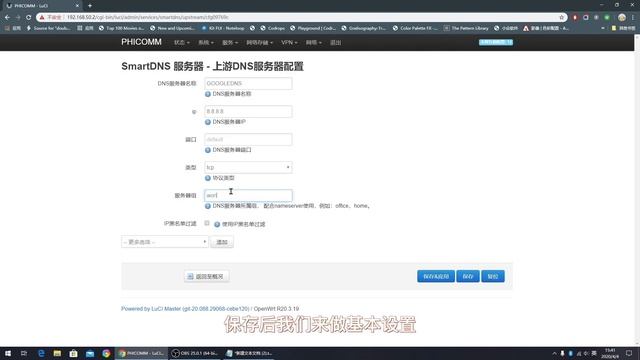
Task: Open the Chrome three-dot menu
Action: pos(633,17)
